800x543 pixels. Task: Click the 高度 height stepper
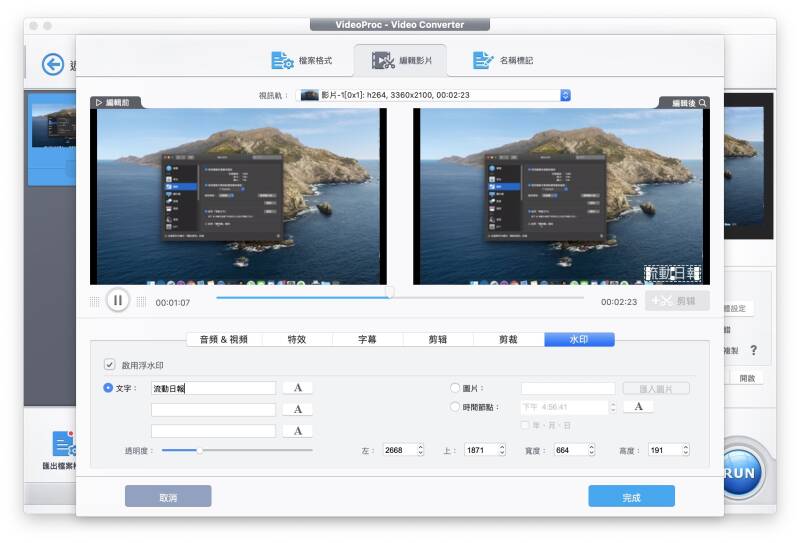coord(686,450)
